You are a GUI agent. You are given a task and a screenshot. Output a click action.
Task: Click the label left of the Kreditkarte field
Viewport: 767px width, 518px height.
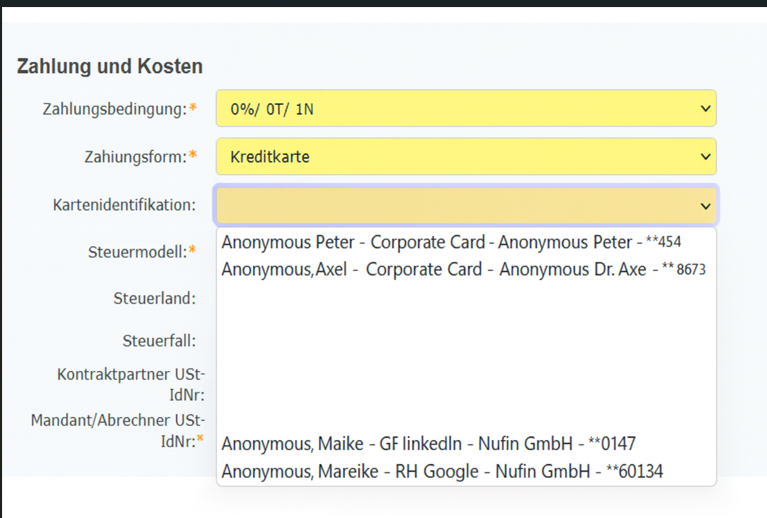(x=134, y=156)
